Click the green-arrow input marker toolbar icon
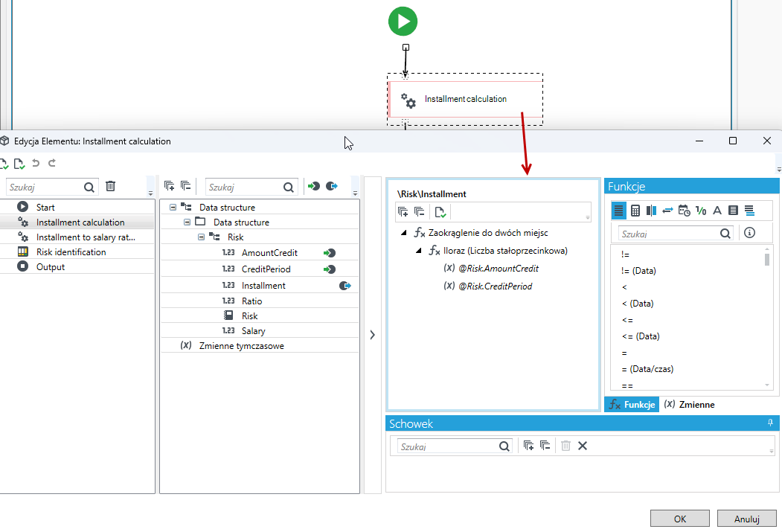 pyautogui.click(x=314, y=187)
